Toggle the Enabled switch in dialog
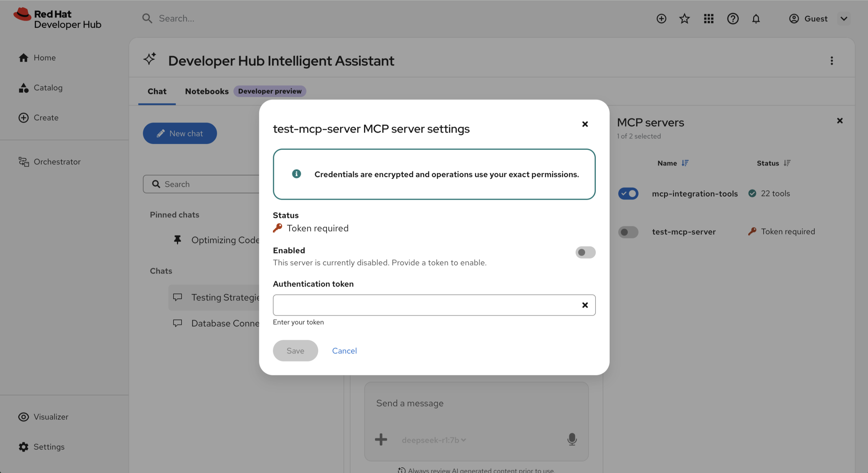 tap(585, 252)
